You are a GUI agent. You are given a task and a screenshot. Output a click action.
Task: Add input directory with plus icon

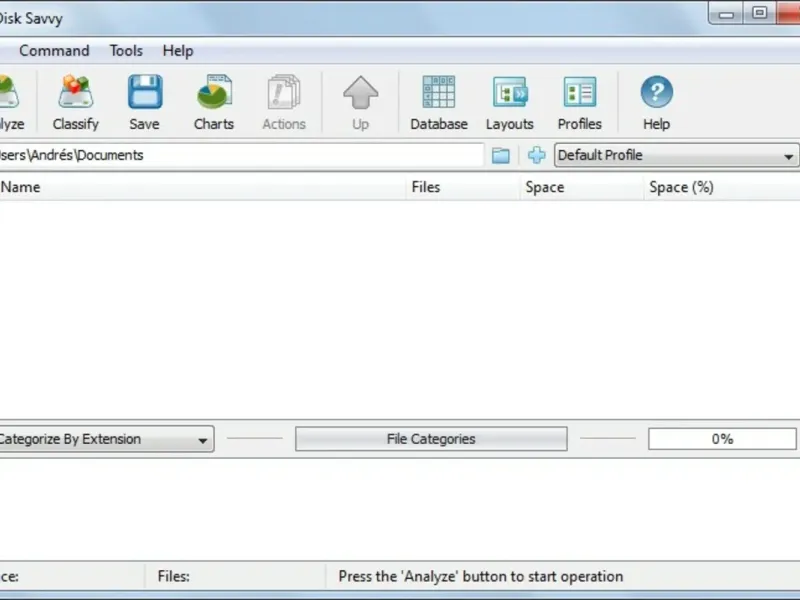point(536,155)
